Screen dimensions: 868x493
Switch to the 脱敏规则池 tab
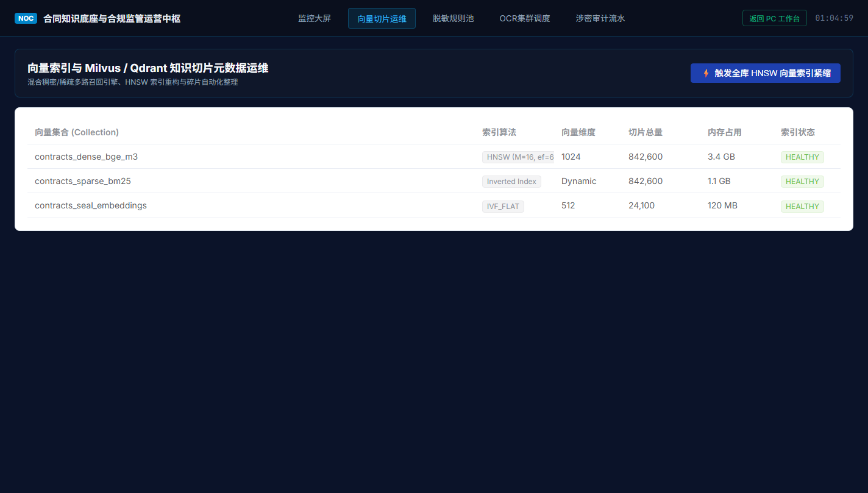pos(453,18)
